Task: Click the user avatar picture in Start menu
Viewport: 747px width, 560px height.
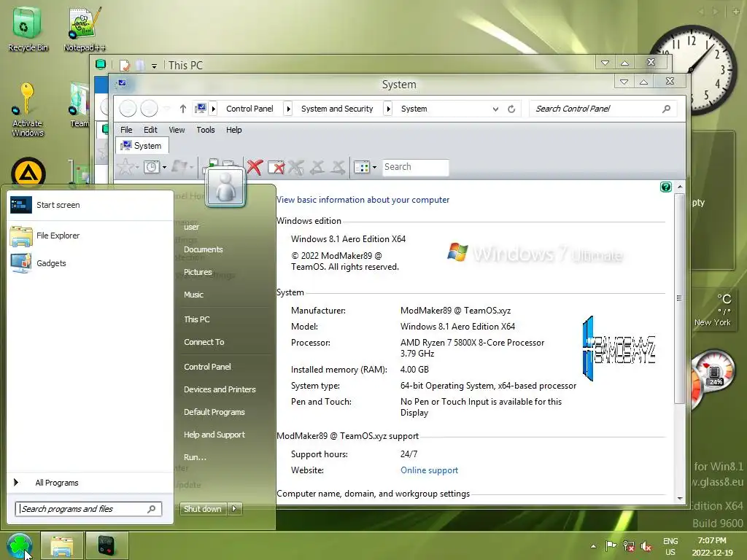Action: (x=226, y=187)
